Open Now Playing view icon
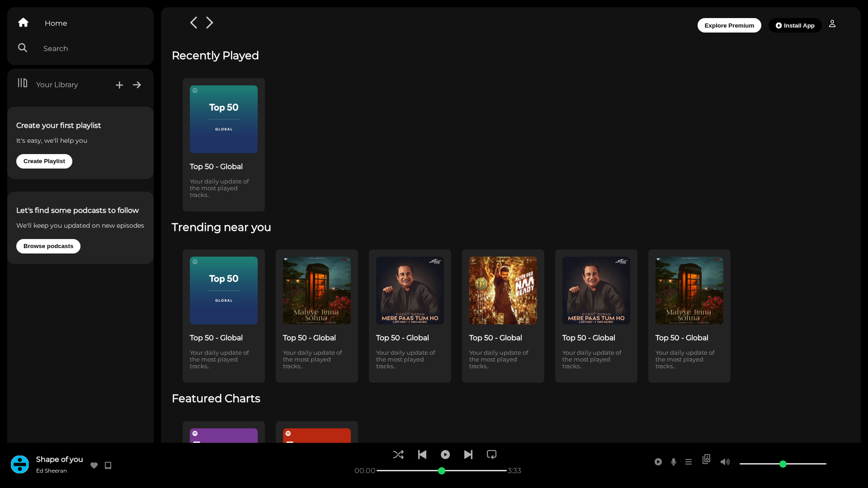Viewport: 868px width, 488px height. 658,462
